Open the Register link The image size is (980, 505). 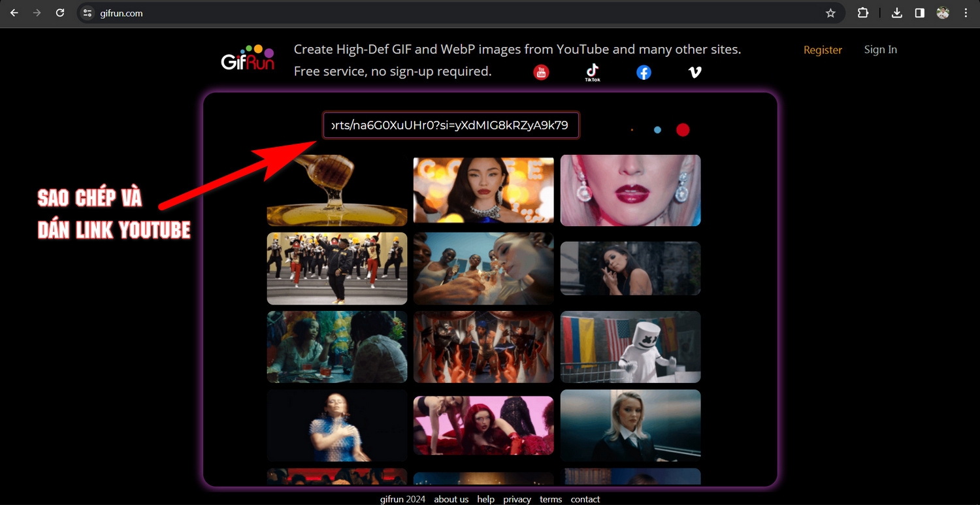coord(823,50)
